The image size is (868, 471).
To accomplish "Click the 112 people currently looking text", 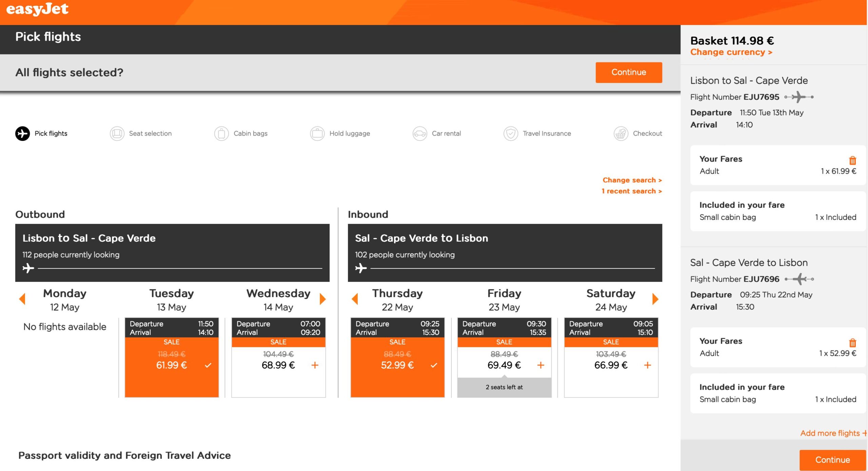I will 71,255.
